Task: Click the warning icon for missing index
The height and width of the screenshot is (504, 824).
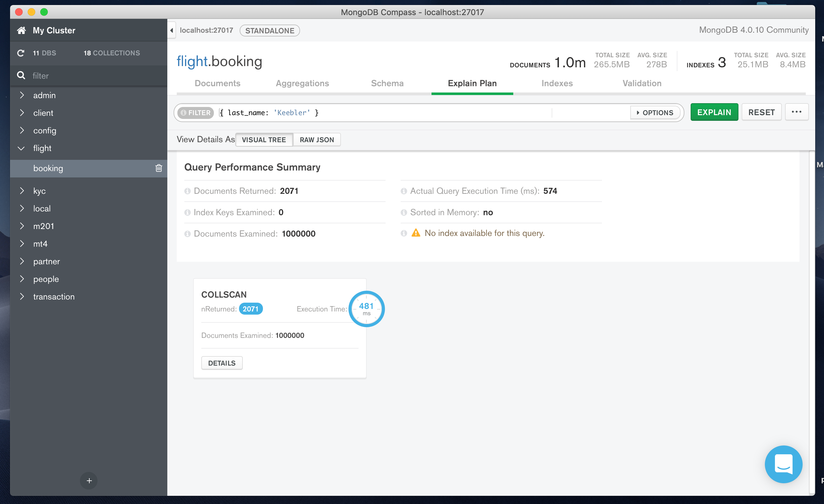Action: pyautogui.click(x=416, y=233)
